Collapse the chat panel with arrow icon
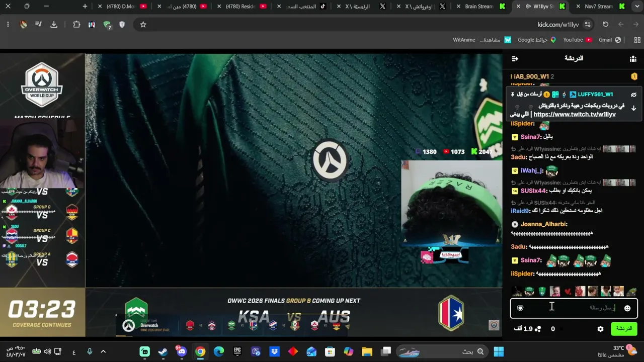Image resolution: width=644 pixels, height=362 pixels. click(515, 59)
